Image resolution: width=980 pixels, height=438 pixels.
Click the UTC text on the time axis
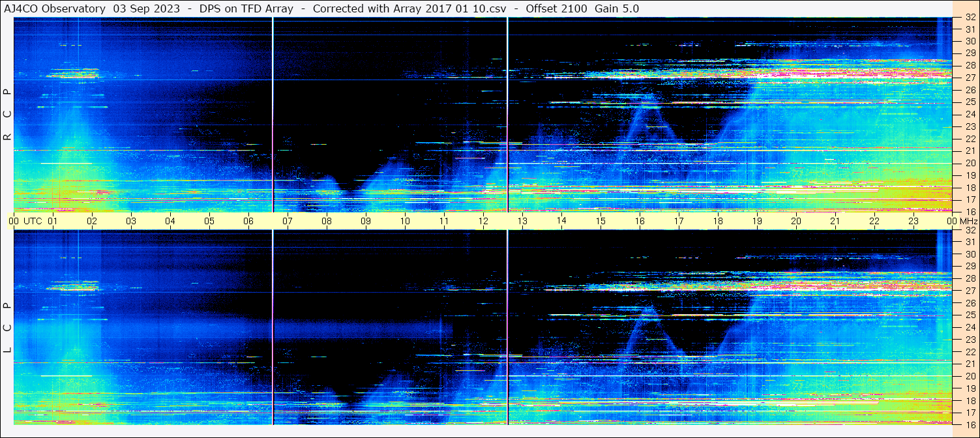pos(33,221)
